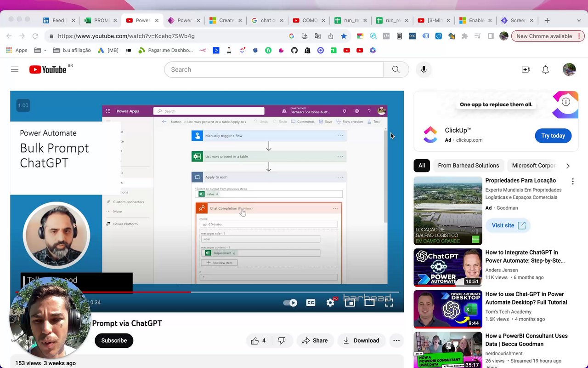This screenshot has height=368, width=588.
Task: Open more video actions ellipsis
Action: 396,340
